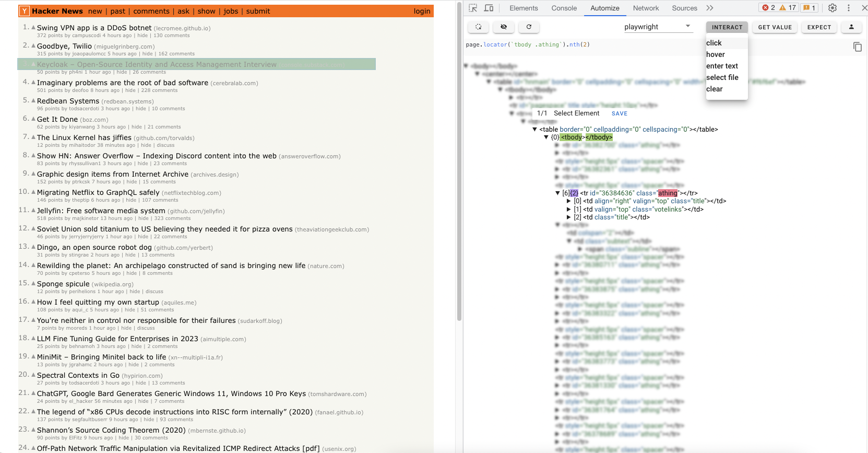
Task: Click the DevTools inspect element icon
Action: (473, 8)
